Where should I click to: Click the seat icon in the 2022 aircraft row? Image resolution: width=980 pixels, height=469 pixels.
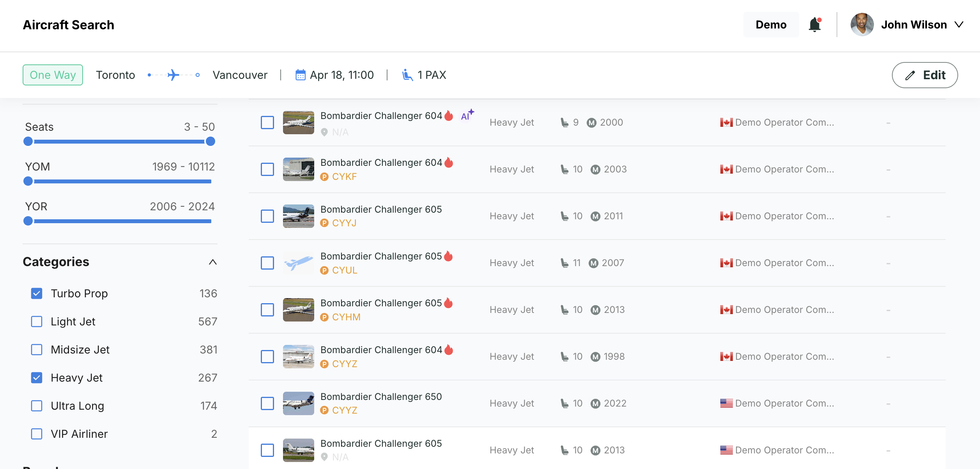(564, 403)
